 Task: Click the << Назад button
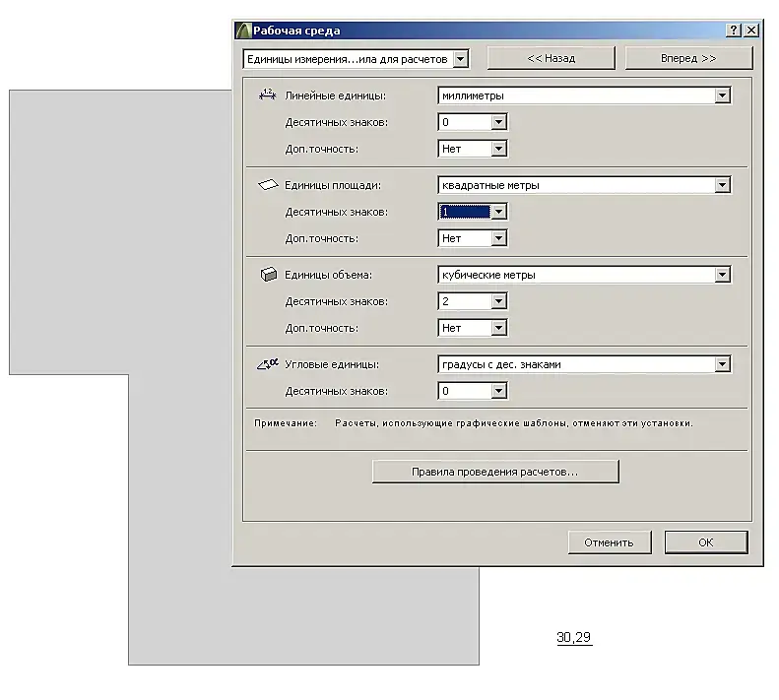[551, 58]
